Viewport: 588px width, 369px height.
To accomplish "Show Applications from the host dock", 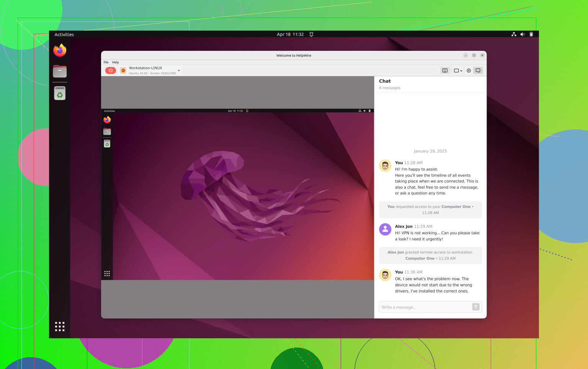I will pos(60,327).
